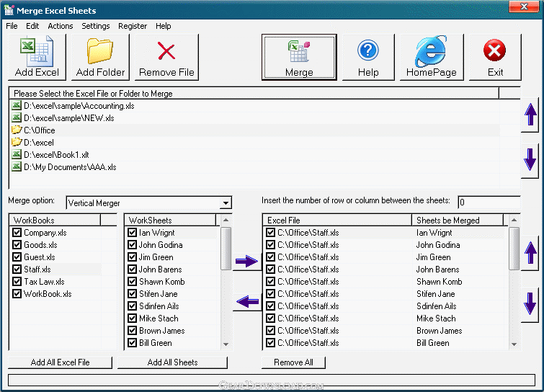This screenshot has height=392, width=544.
Task: Move the merged sheet down with the blue arrow
Action: click(530, 304)
